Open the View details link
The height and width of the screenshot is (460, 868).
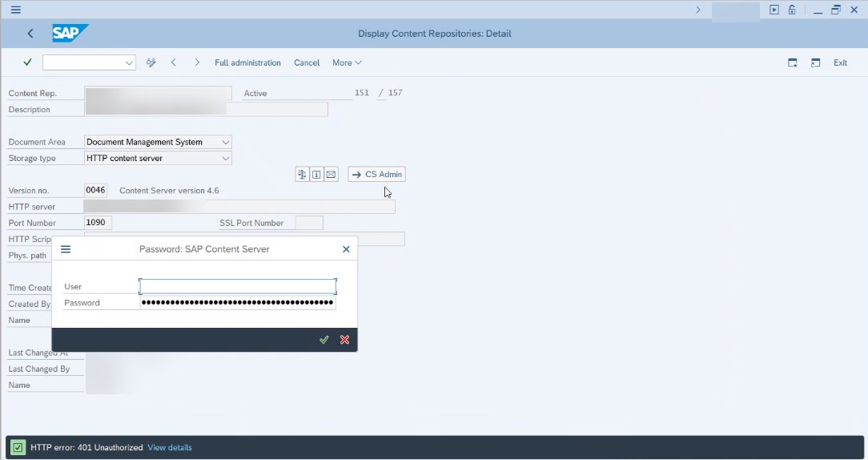point(170,447)
